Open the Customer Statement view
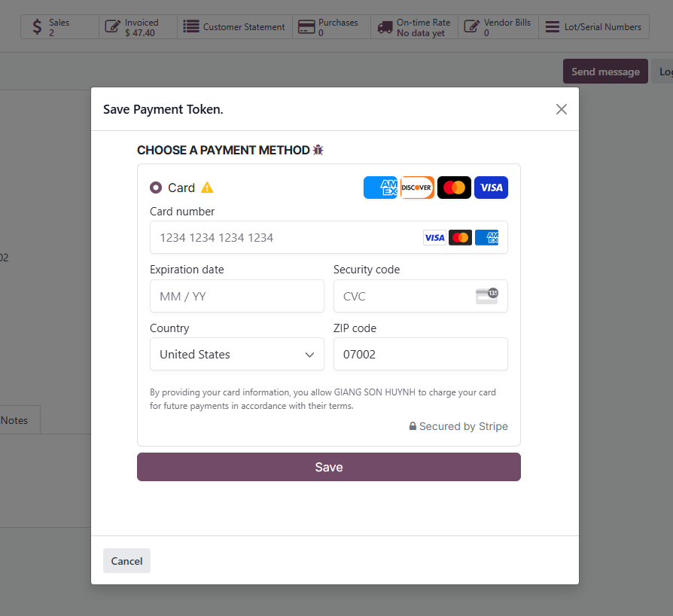Image resolution: width=673 pixels, height=616 pixels. [x=235, y=26]
